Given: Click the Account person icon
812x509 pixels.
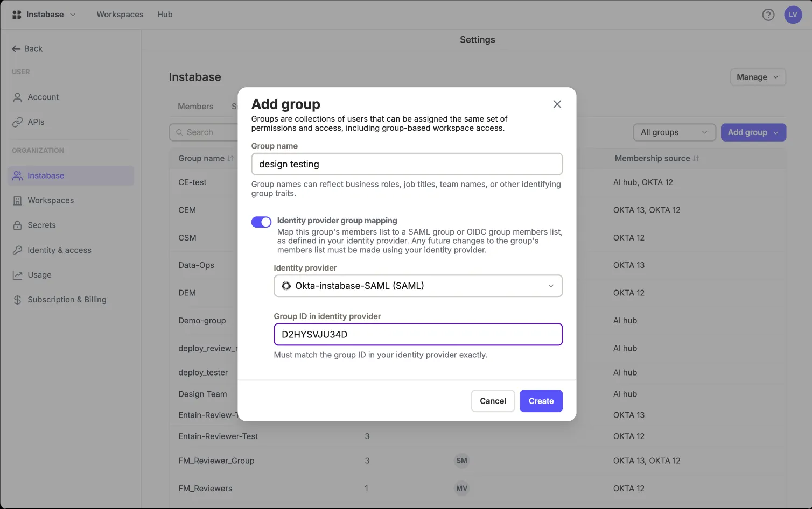Looking at the screenshot, I should (x=17, y=97).
